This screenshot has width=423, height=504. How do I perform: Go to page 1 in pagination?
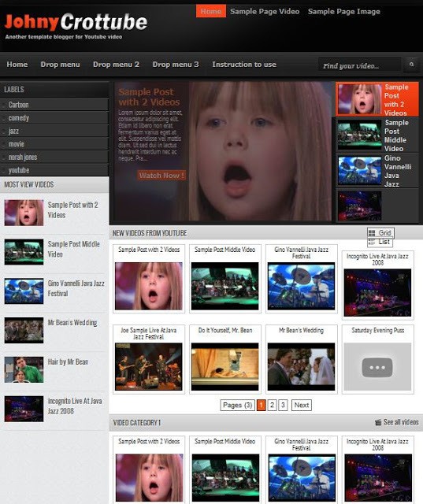click(x=262, y=405)
